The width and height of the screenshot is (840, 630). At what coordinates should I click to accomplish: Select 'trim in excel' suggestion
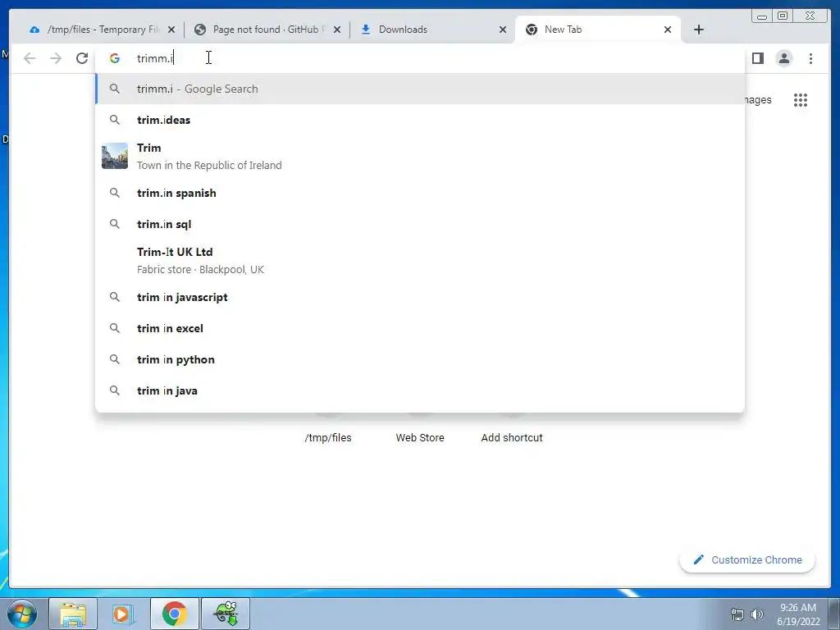420,328
